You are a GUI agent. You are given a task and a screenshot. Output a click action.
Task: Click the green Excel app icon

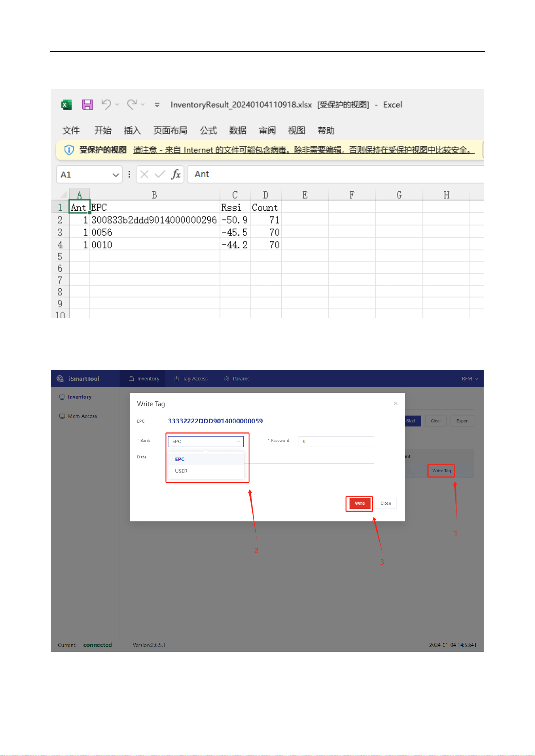point(66,105)
